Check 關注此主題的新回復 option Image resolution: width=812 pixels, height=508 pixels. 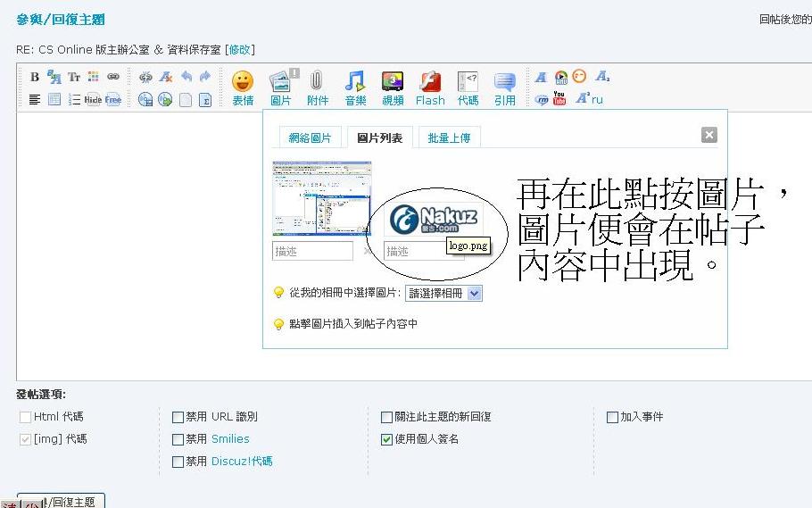386,417
